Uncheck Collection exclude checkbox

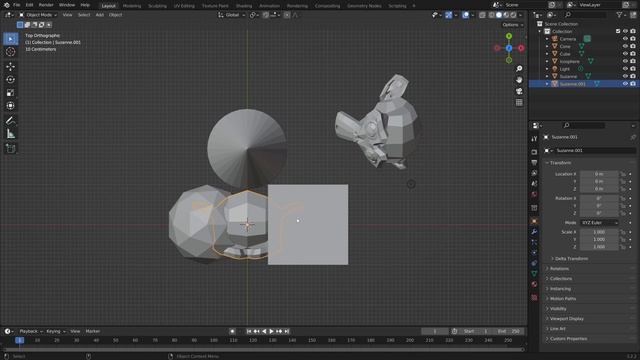pos(618,31)
